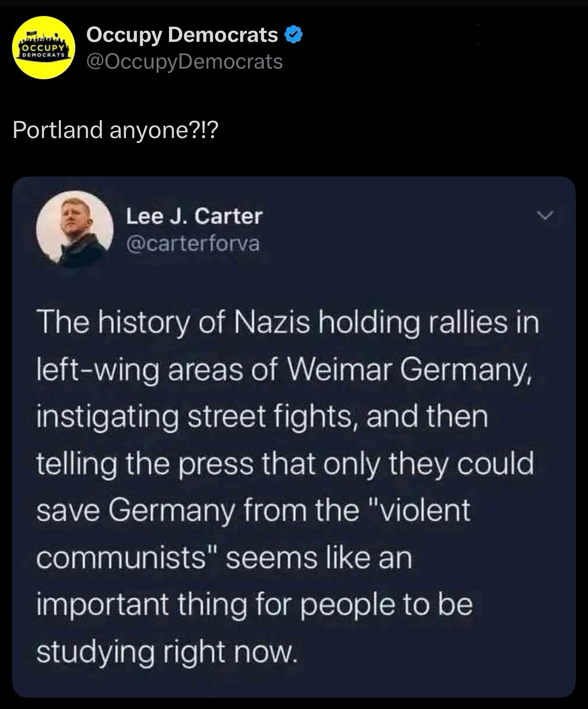Click the line "important thing for people to be"
The image size is (588, 709).
pos(254,605)
